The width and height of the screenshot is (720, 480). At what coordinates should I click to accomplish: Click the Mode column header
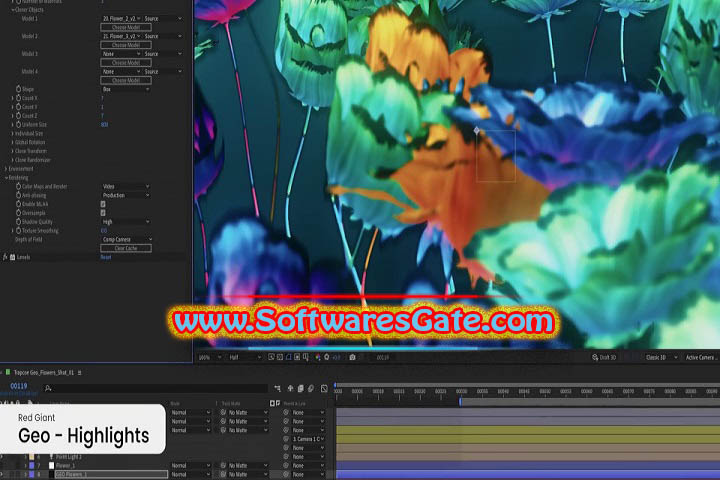click(175, 403)
